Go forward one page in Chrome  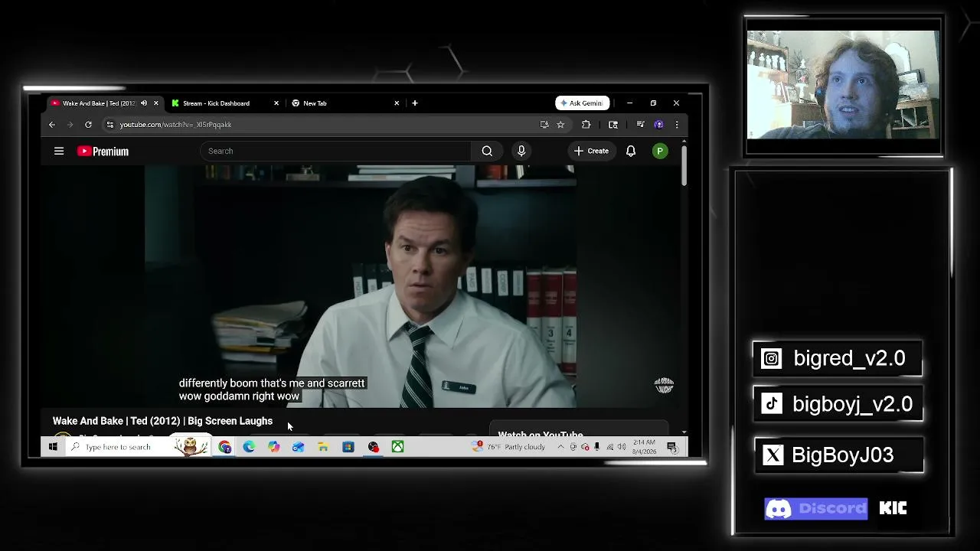pyautogui.click(x=70, y=125)
